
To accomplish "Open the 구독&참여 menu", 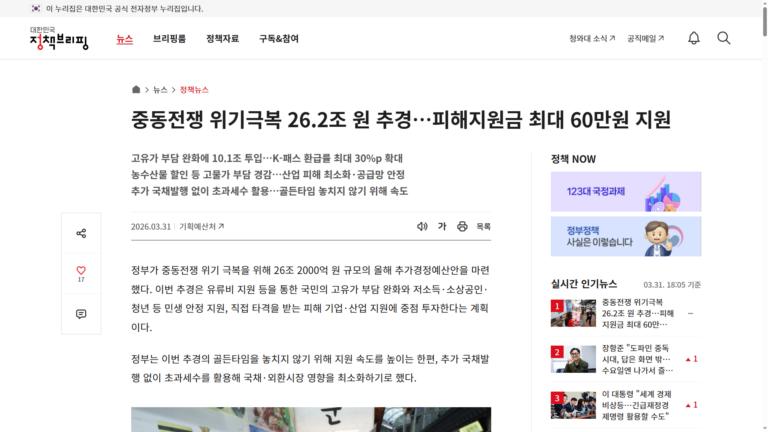I will [279, 39].
